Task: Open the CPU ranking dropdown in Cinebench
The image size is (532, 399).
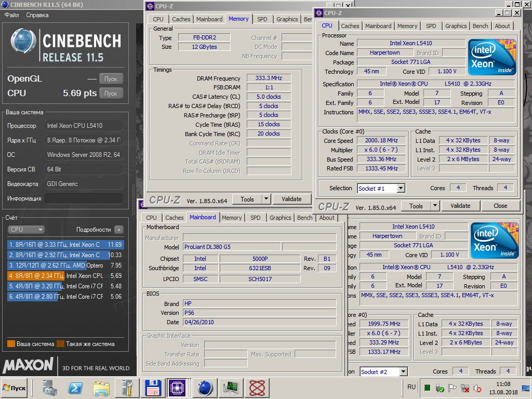Action: click(26, 229)
